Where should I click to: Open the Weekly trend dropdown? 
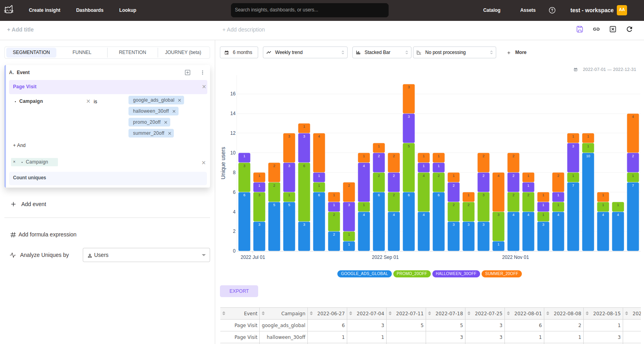[x=305, y=52]
